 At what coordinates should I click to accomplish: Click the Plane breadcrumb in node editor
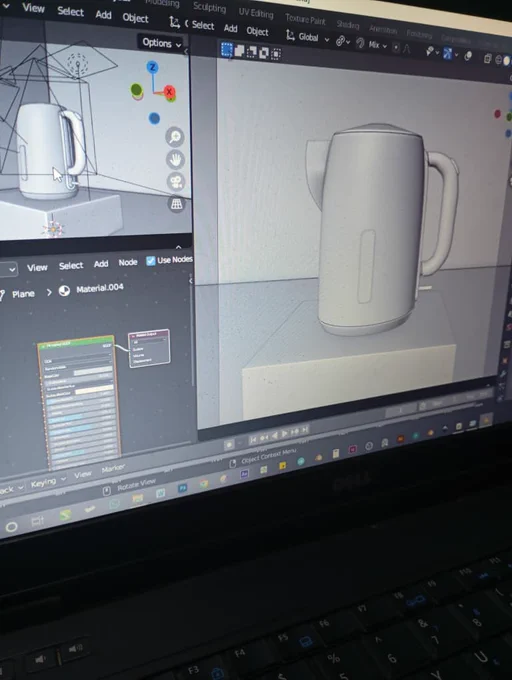23,294
